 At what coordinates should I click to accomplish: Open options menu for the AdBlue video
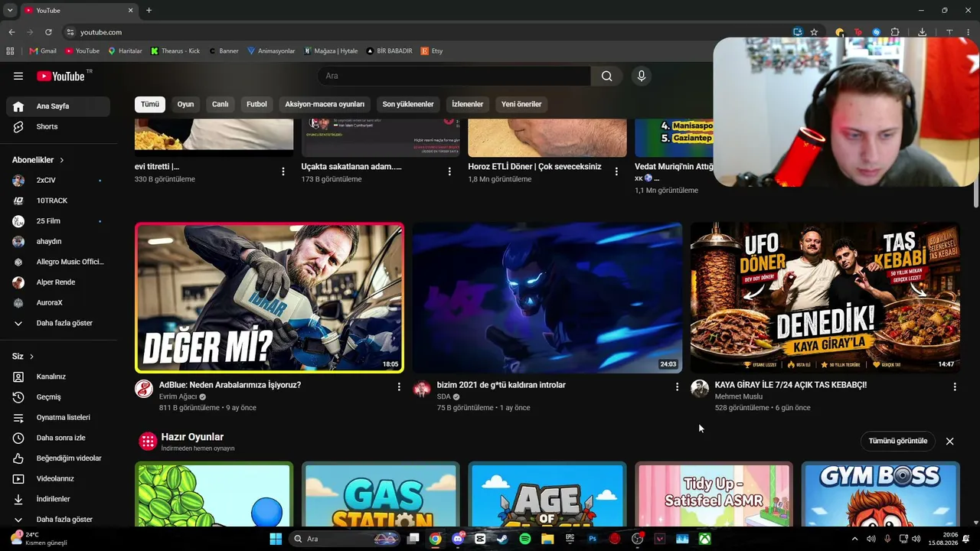point(399,387)
